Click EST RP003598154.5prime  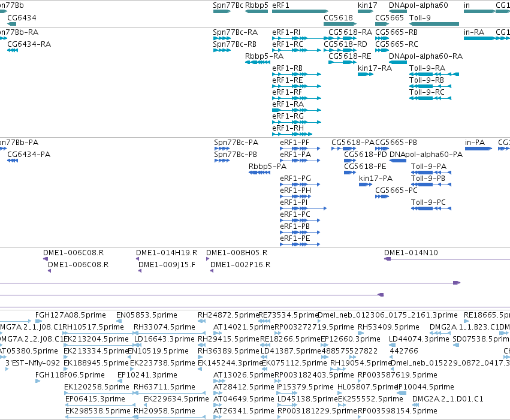coord(397,411)
